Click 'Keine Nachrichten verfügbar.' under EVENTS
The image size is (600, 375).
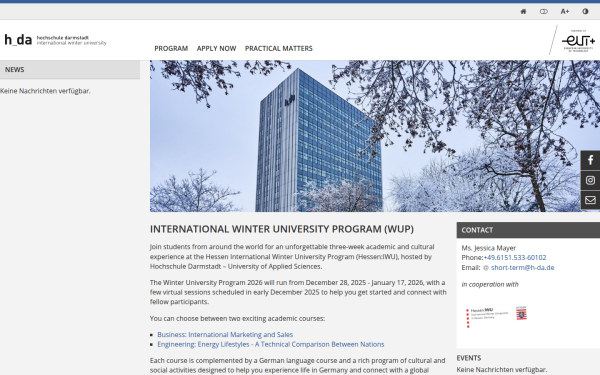pyautogui.click(x=501, y=370)
